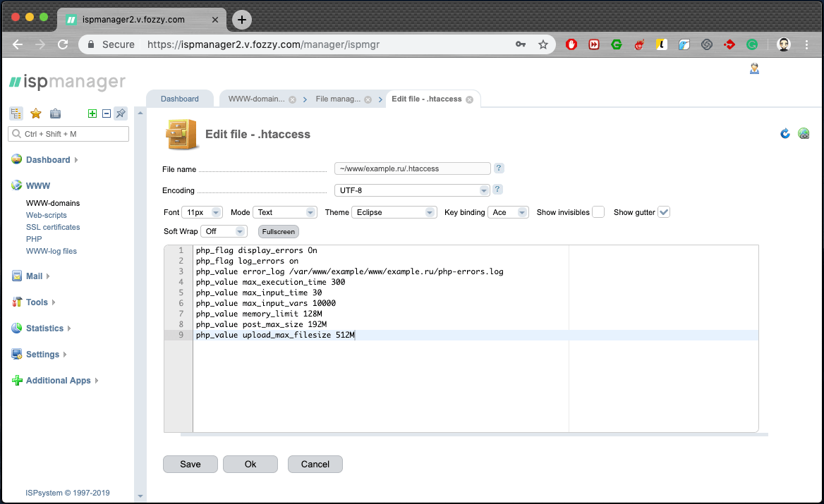Refresh the file editor with the blue reload icon

(x=784, y=133)
